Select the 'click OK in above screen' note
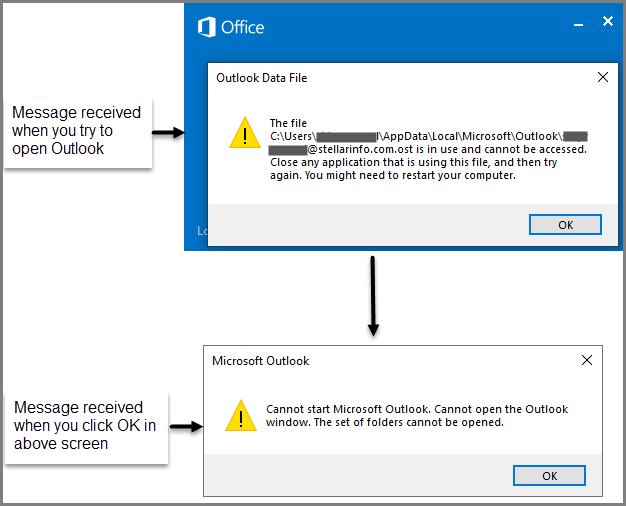The width and height of the screenshot is (626, 506). (85, 426)
